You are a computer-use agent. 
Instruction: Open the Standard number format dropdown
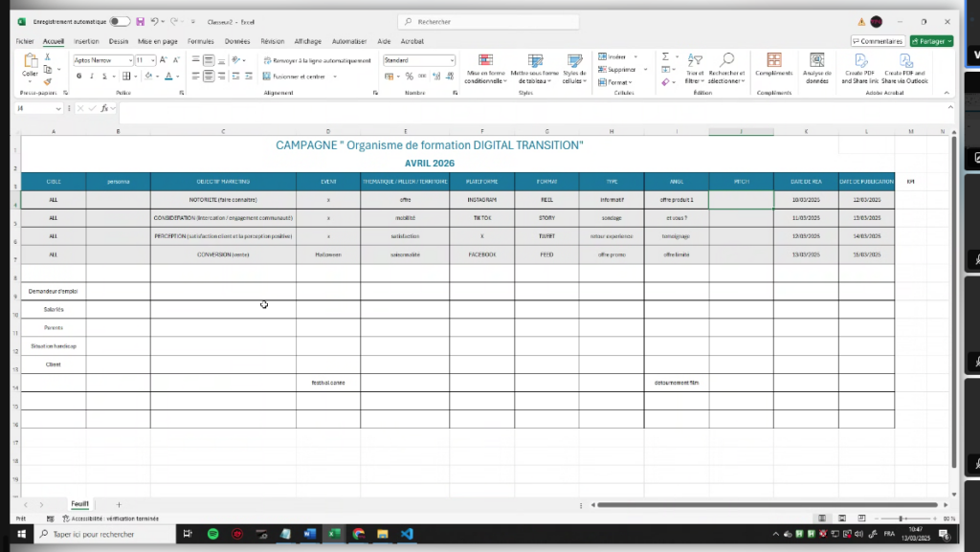tap(451, 60)
